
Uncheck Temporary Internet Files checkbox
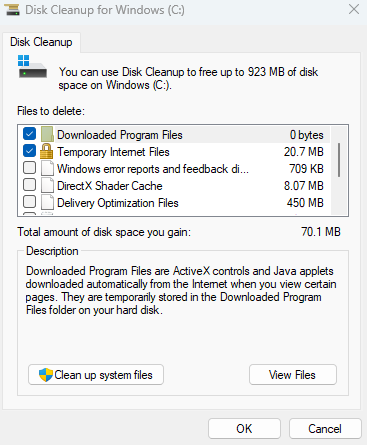[x=30, y=151]
